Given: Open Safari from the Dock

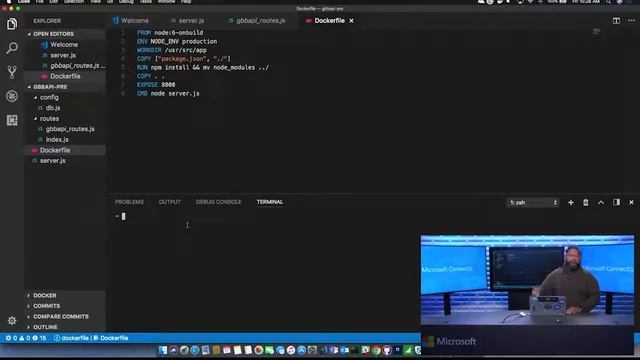Looking at the screenshot, I should pos(195,350).
